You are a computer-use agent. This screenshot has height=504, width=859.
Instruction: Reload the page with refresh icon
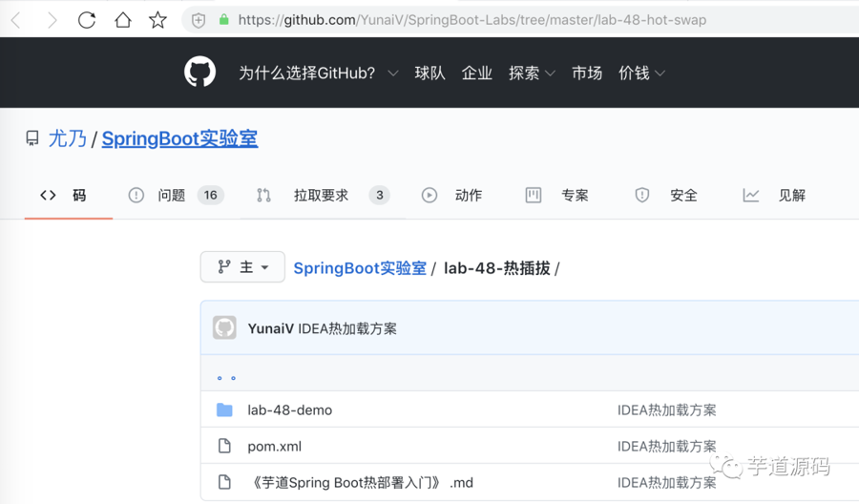pyautogui.click(x=87, y=20)
